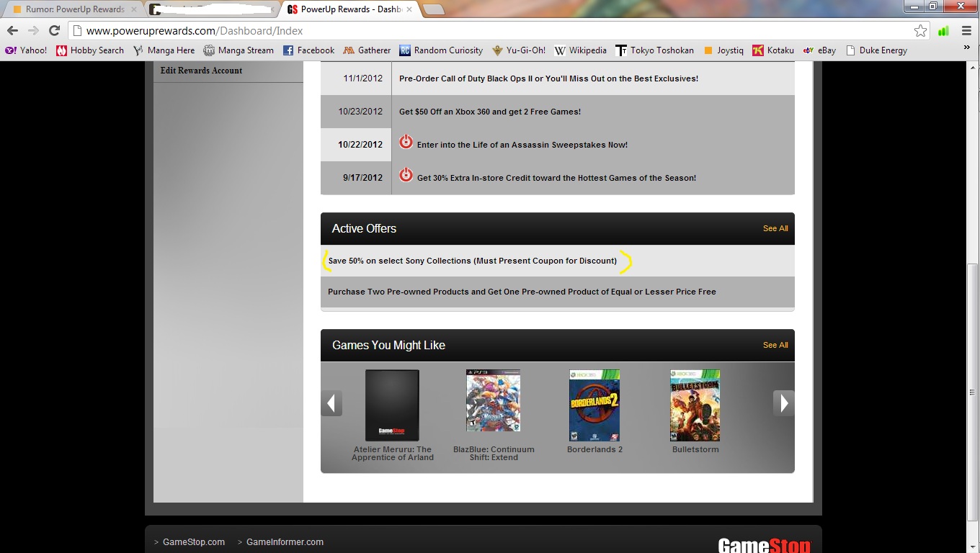Show more bookmarks with the chevron
Image resolution: width=980 pixels, height=553 pixels.
[967, 48]
